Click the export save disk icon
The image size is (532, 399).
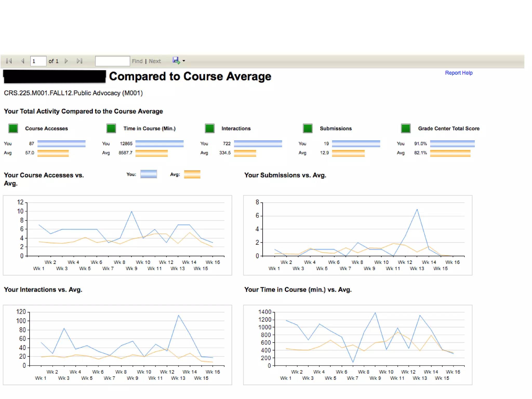pos(176,61)
